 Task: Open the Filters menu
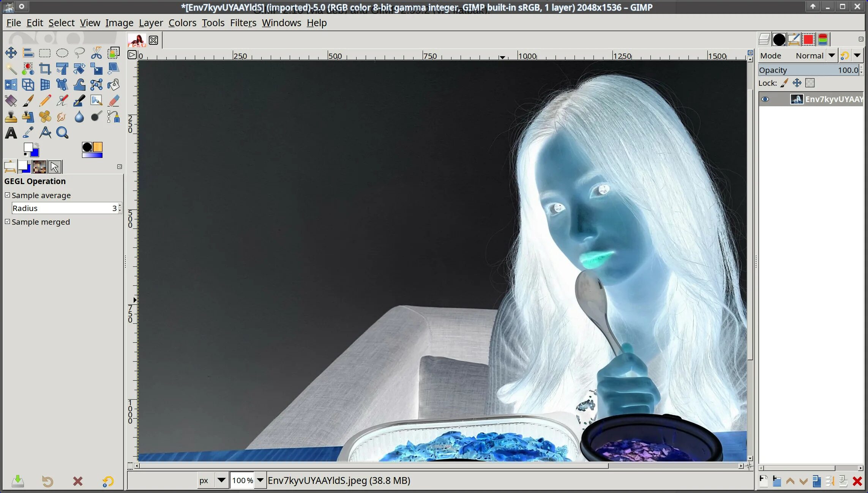pyautogui.click(x=243, y=23)
